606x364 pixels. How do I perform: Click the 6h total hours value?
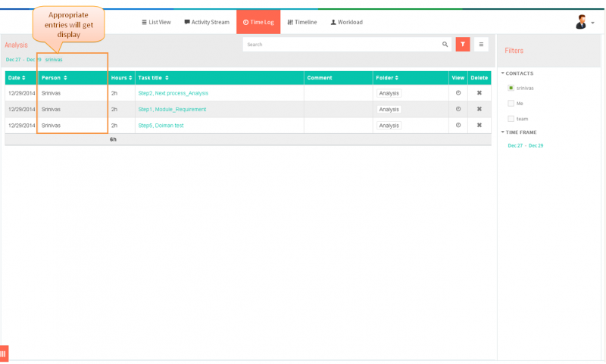coord(113,140)
